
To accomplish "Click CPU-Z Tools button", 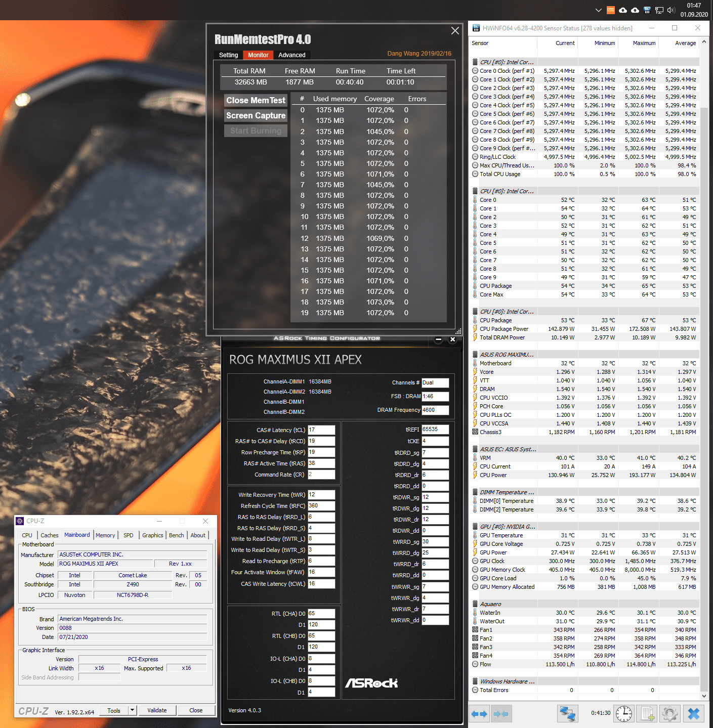I will pos(114,710).
